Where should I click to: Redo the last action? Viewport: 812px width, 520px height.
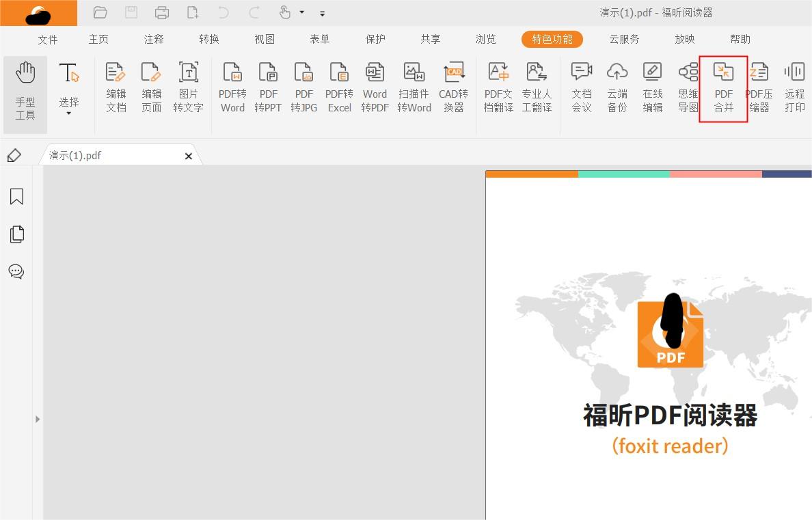click(254, 12)
